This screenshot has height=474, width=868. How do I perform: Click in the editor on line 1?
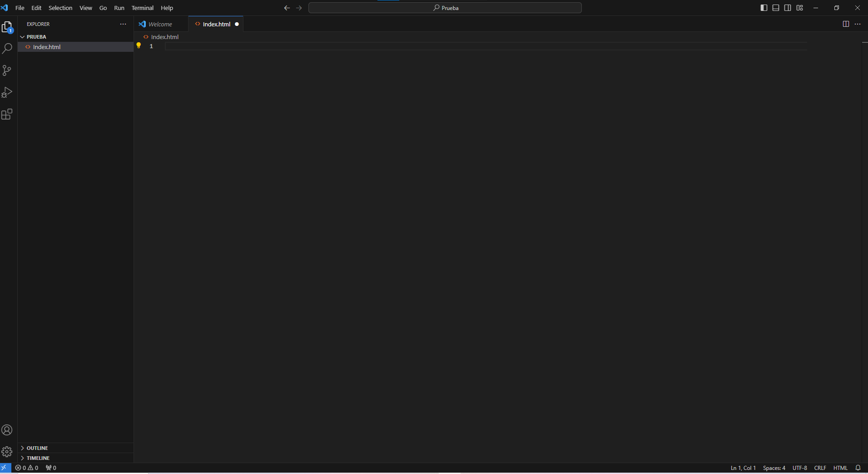coord(486,46)
